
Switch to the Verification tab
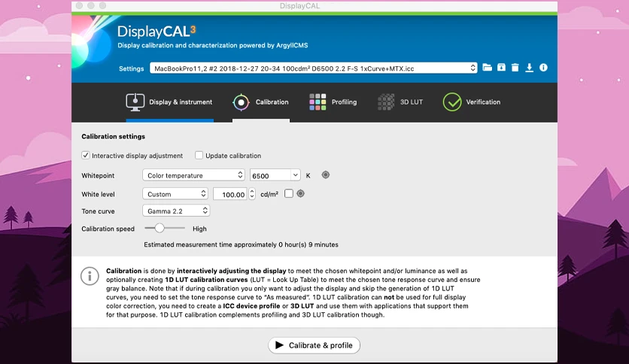[483, 102]
